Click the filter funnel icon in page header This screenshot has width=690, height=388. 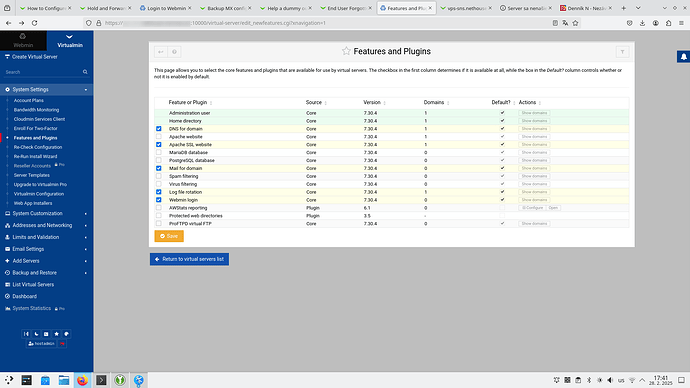622,52
